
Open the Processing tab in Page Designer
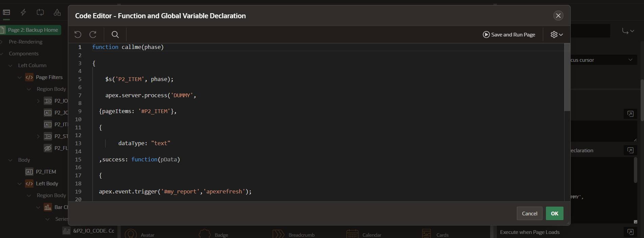[40, 12]
